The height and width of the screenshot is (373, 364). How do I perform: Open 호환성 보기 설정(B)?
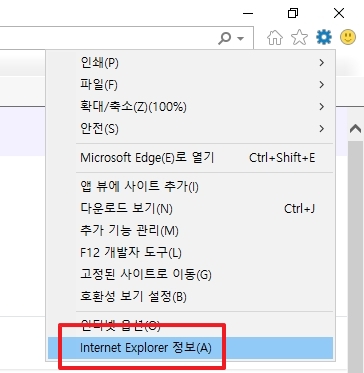click(190, 296)
